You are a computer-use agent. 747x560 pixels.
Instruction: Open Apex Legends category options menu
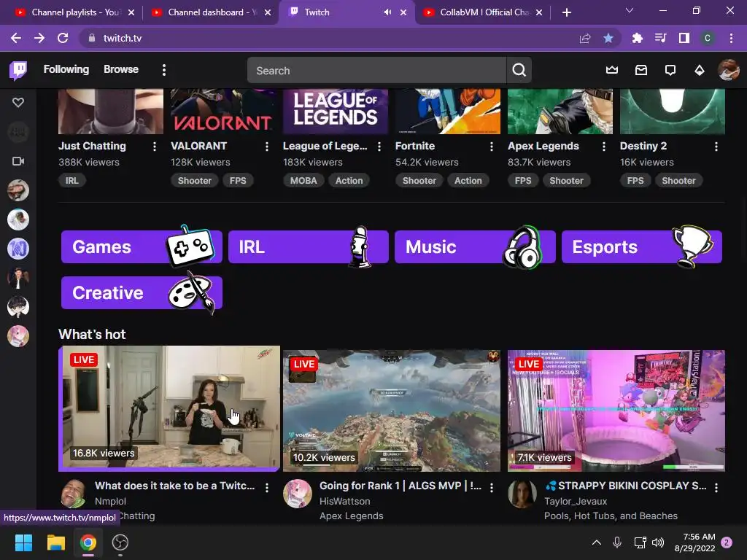click(x=604, y=147)
